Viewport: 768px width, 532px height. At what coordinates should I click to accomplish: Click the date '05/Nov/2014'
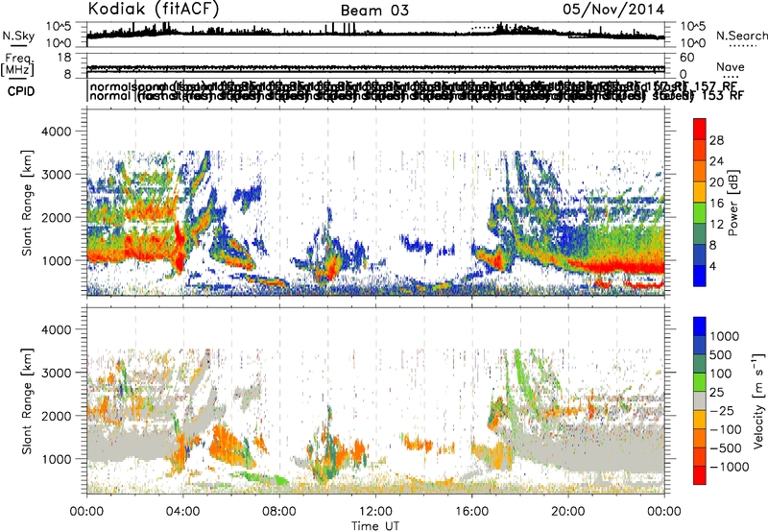tap(613, 9)
